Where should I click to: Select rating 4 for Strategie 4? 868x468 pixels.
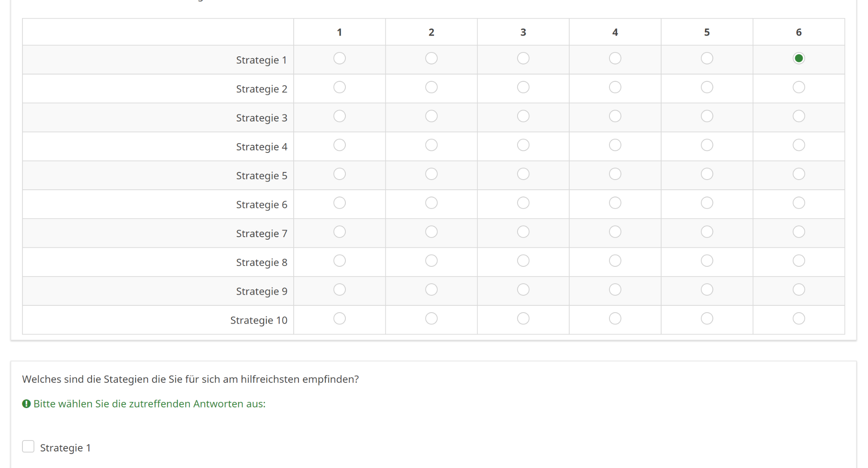615,145
